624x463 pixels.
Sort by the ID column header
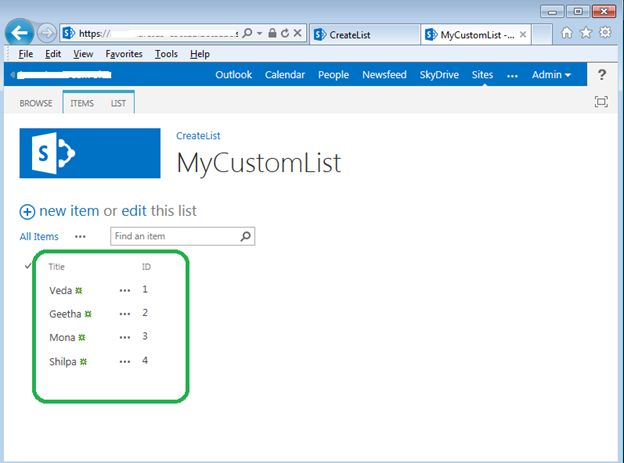tap(146, 267)
